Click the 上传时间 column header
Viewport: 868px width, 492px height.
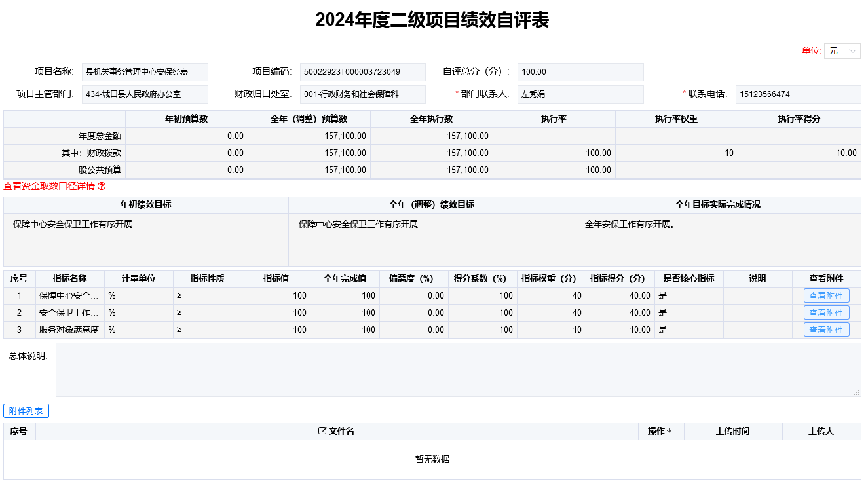732,432
